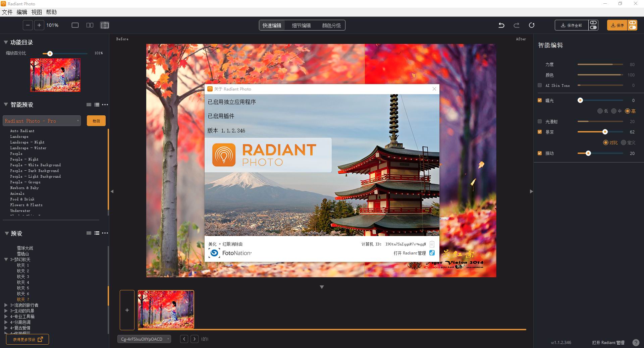The width and height of the screenshot is (644, 348).
Task: Copy computer ID clipboard icon
Action: (x=432, y=244)
